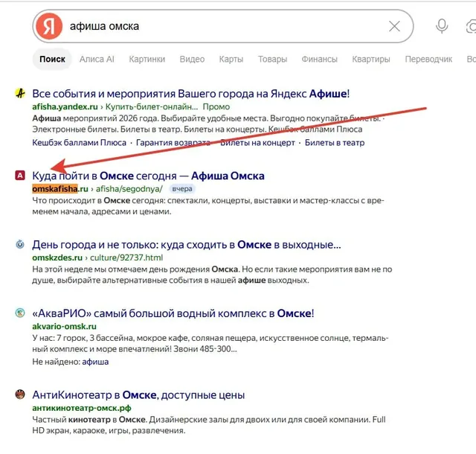Click the culture/92737.html path link
The height and width of the screenshot is (454, 476).
(x=126, y=258)
